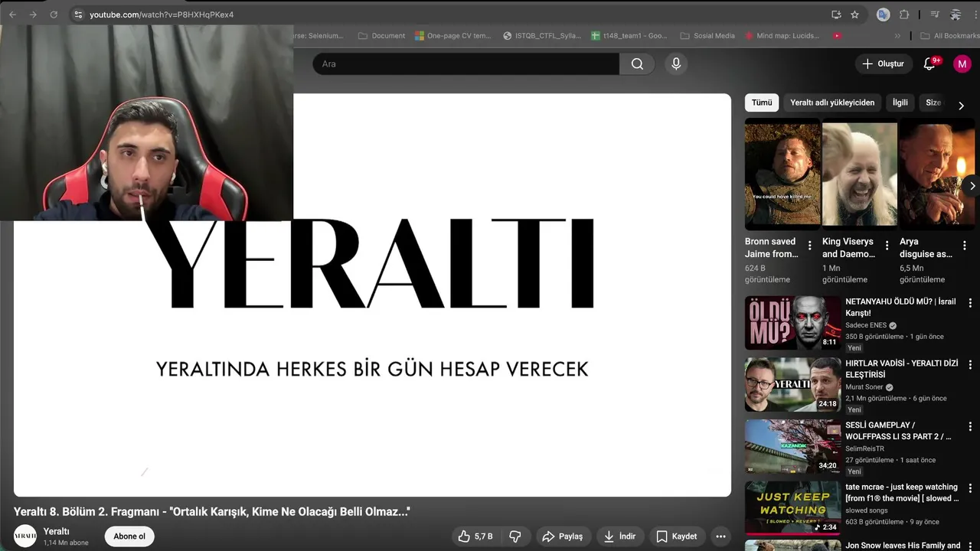Play the Bronn saved Jaime short thumbnail
Image resolution: width=980 pixels, height=551 pixels.
click(x=782, y=174)
